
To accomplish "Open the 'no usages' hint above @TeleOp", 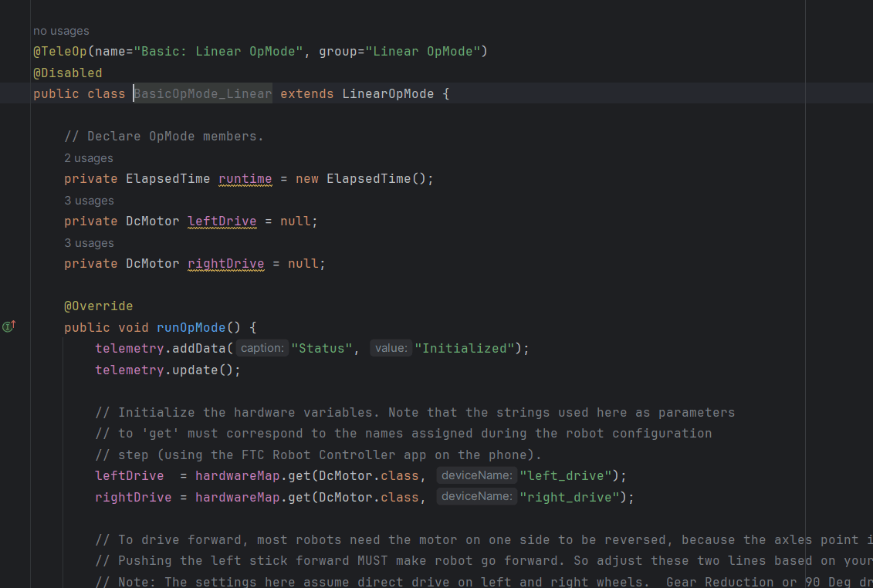I will [61, 31].
